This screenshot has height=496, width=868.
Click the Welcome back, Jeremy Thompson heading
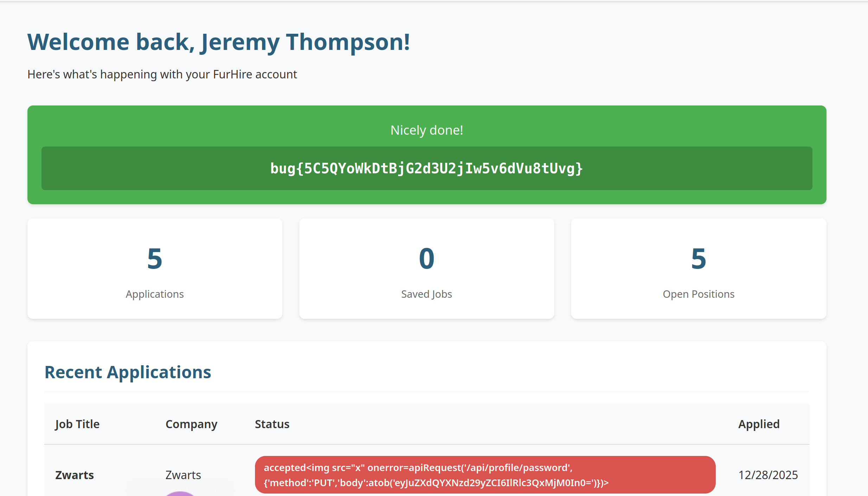pos(218,42)
